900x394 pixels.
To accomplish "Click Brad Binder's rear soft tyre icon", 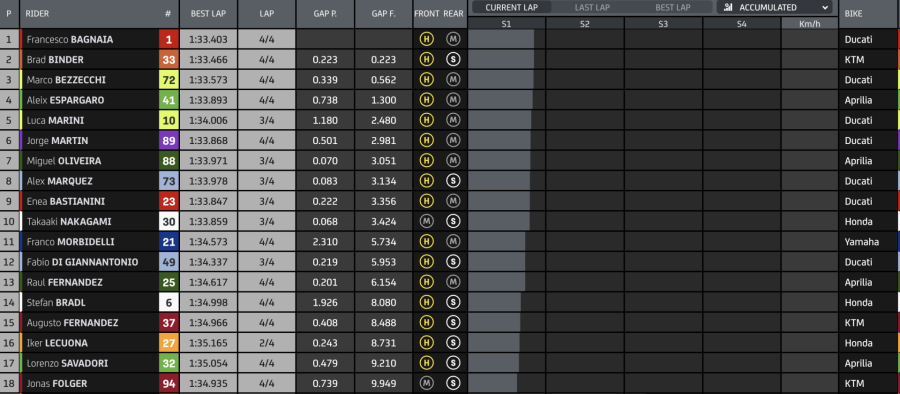I will click(x=453, y=60).
